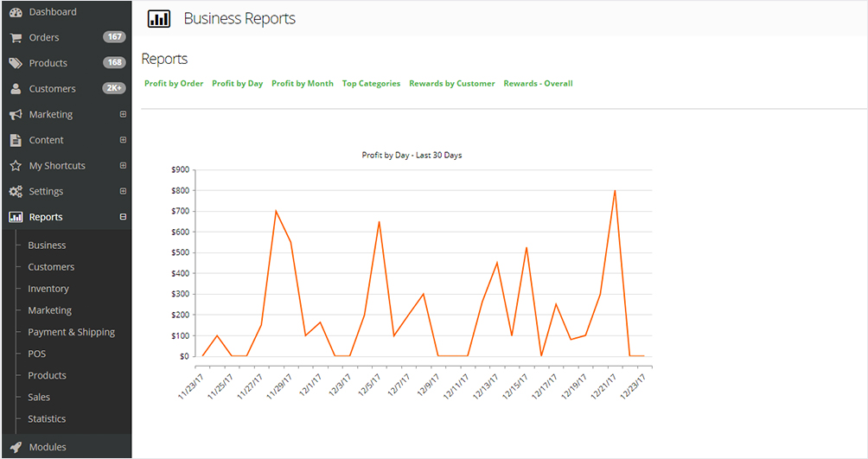Open the Profit by Order report
Screen dimensions: 868x459
click(x=174, y=84)
